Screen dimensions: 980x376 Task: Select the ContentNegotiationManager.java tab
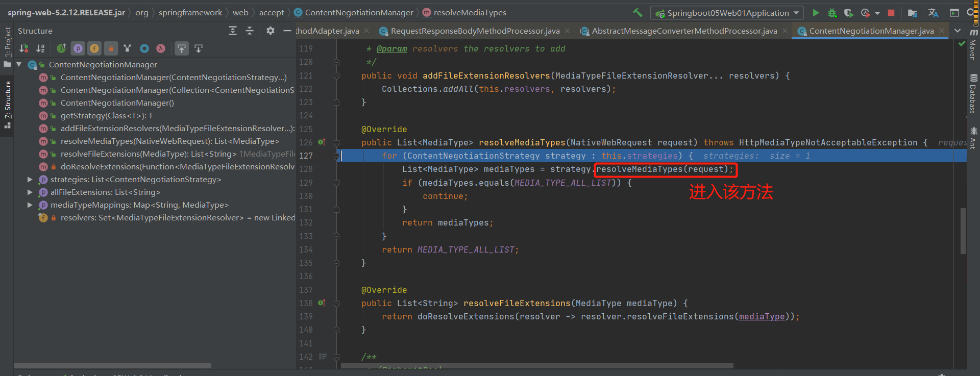click(x=871, y=31)
